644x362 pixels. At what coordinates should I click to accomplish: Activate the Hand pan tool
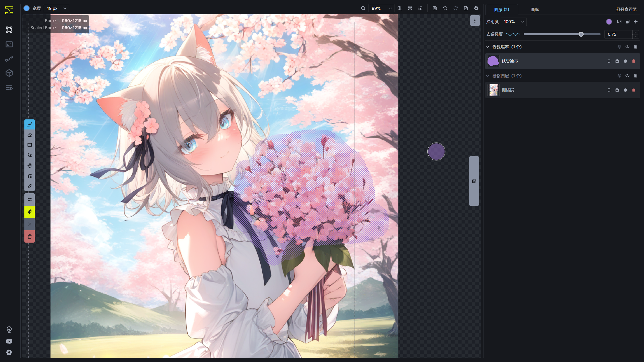(30, 165)
